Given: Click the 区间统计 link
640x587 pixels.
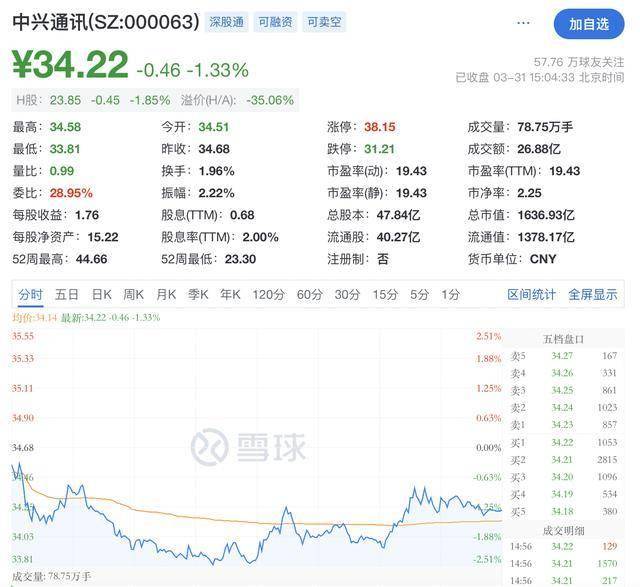Looking at the screenshot, I should coord(531,294).
